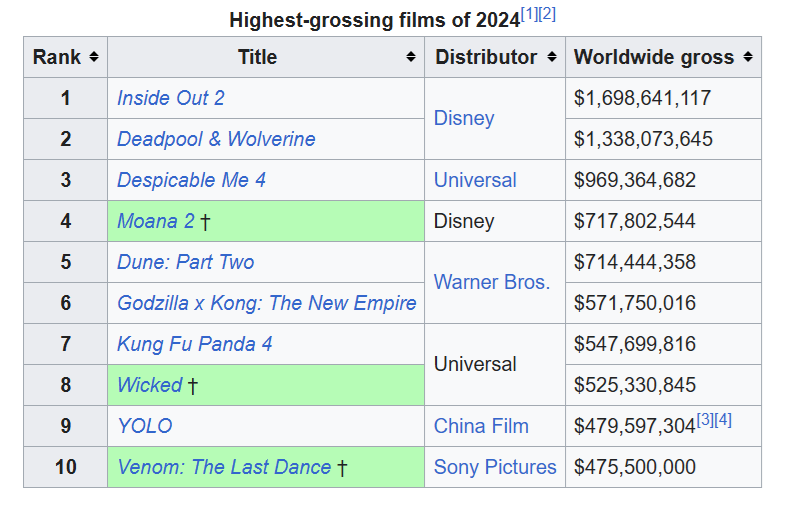Click the China Film distributor link
Viewport: 801px width, 505px height.
pos(481,426)
